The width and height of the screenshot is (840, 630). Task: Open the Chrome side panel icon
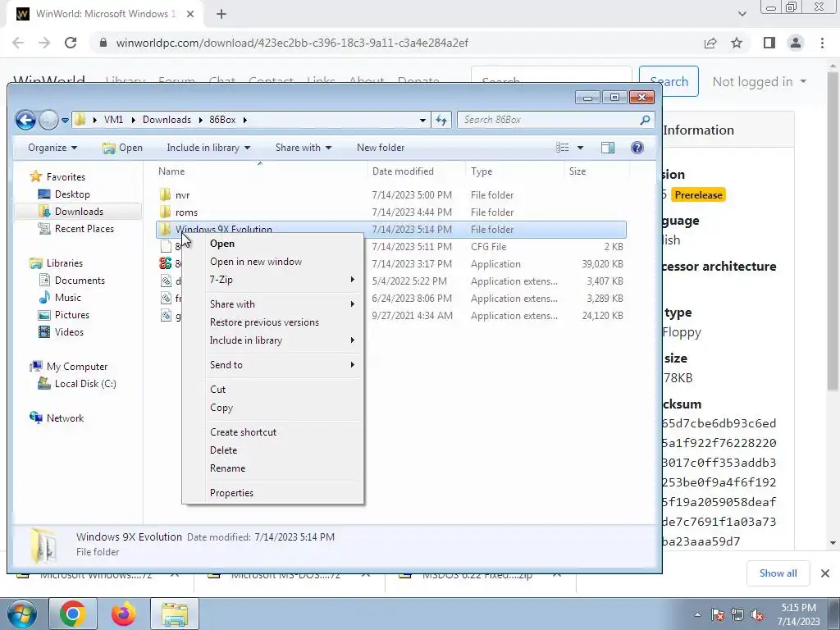(x=769, y=43)
